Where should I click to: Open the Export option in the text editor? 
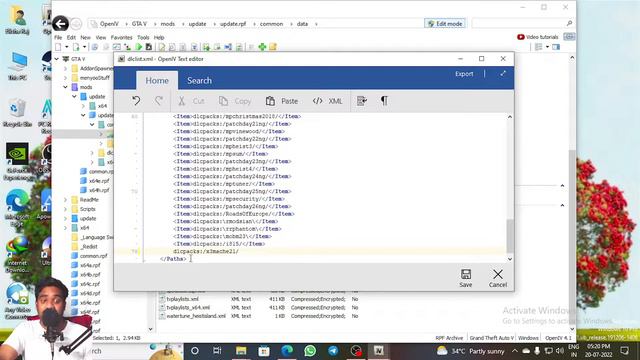point(464,74)
